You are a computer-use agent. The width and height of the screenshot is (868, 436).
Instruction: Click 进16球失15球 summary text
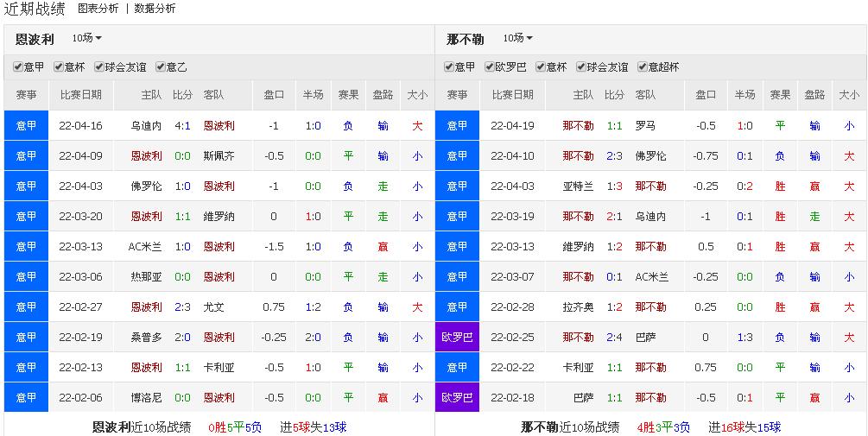click(744, 427)
